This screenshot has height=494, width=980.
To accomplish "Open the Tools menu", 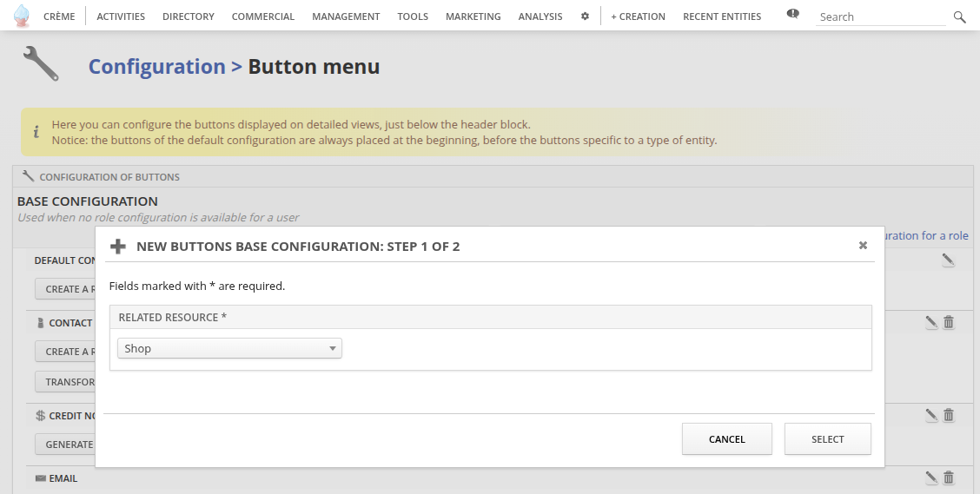I will 413,16.
